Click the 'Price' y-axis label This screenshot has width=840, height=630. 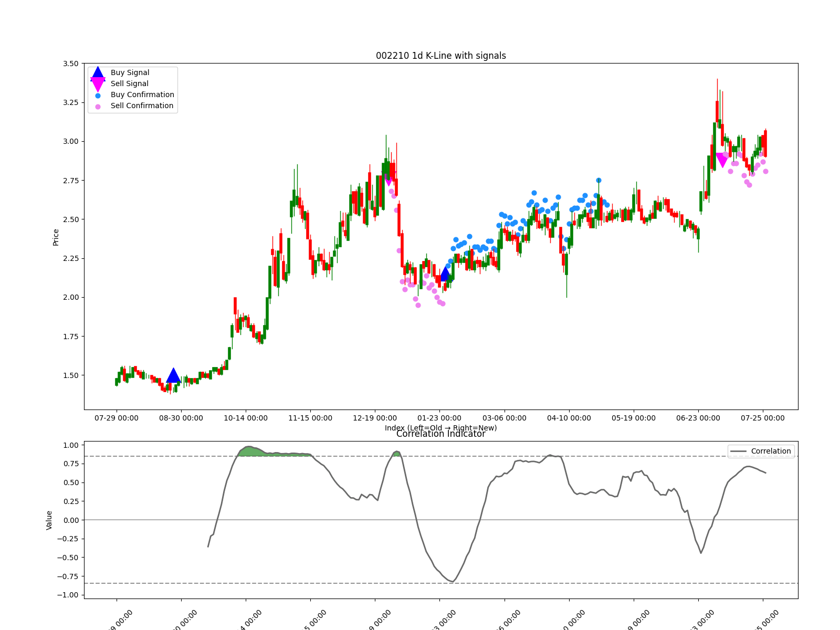pos(56,237)
